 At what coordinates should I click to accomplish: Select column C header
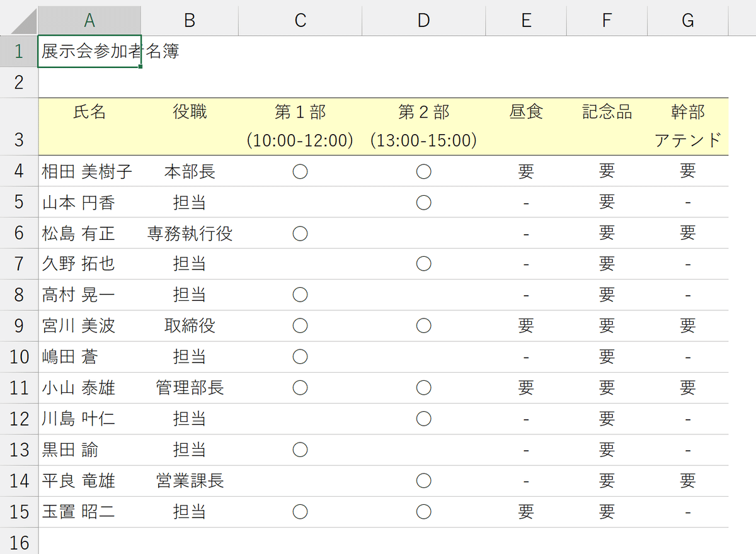click(300, 21)
